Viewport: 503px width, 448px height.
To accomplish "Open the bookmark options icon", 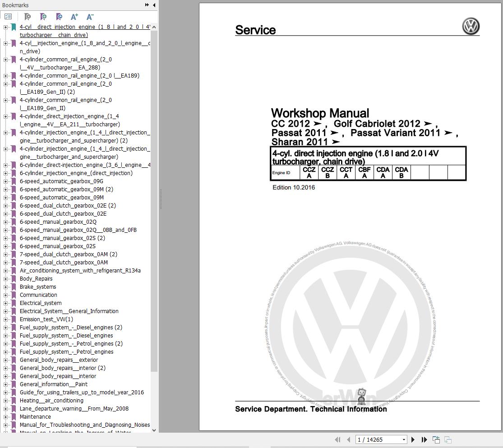I will 8,17.
